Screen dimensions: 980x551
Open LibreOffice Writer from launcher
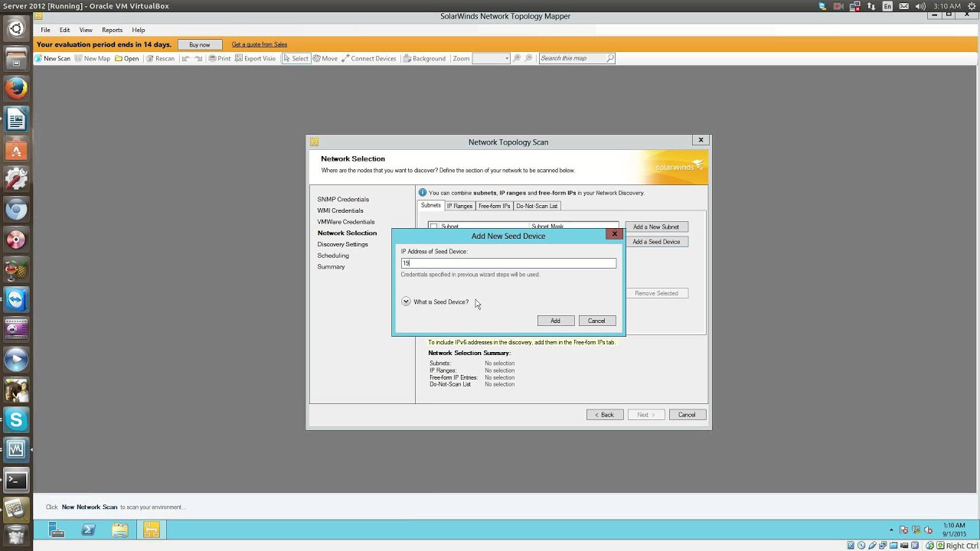[16, 119]
